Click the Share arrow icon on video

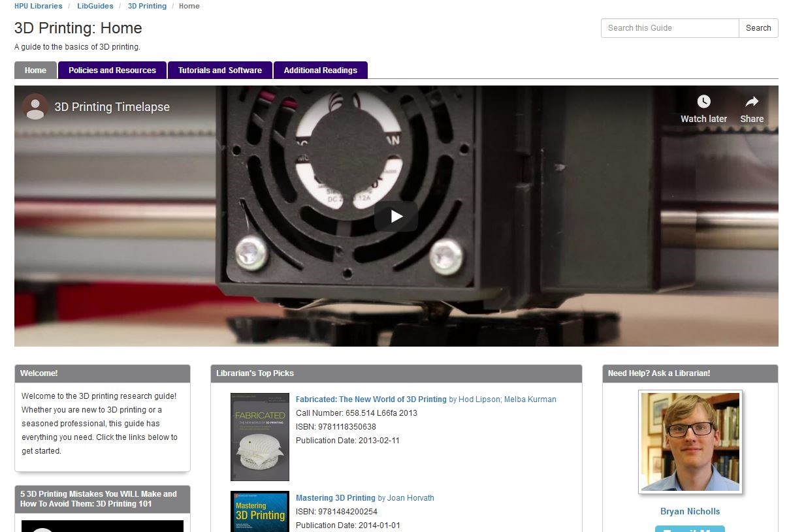tap(751, 102)
